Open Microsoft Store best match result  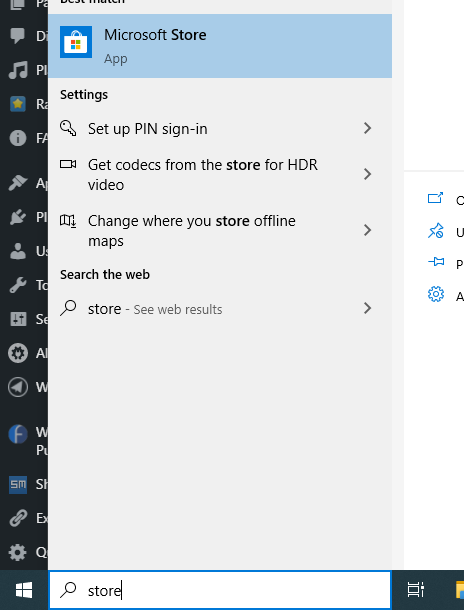[220, 46]
